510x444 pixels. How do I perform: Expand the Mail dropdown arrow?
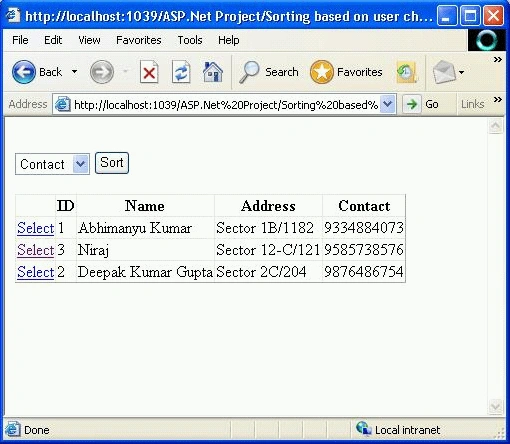(x=461, y=72)
